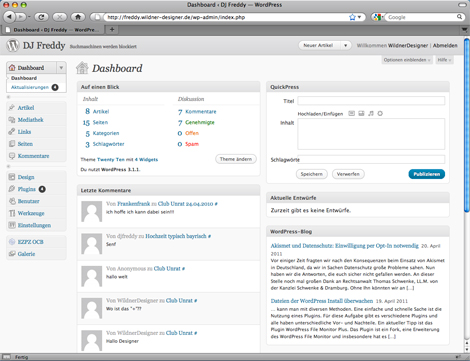Click the Werkzeuge tools icon in sidebar
This screenshot has height=361, width=470.
pyautogui.click(x=12, y=213)
